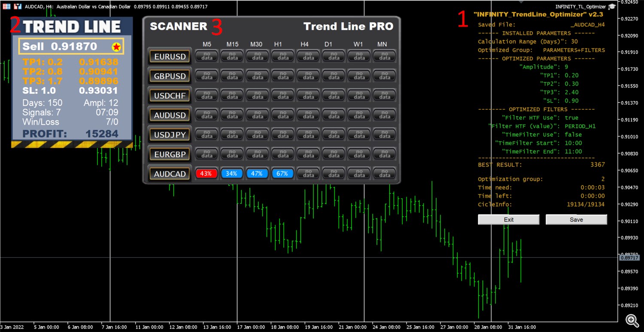Click the Exit button in the optimizer
The height and width of the screenshot is (332, 644).
[509, 220]
